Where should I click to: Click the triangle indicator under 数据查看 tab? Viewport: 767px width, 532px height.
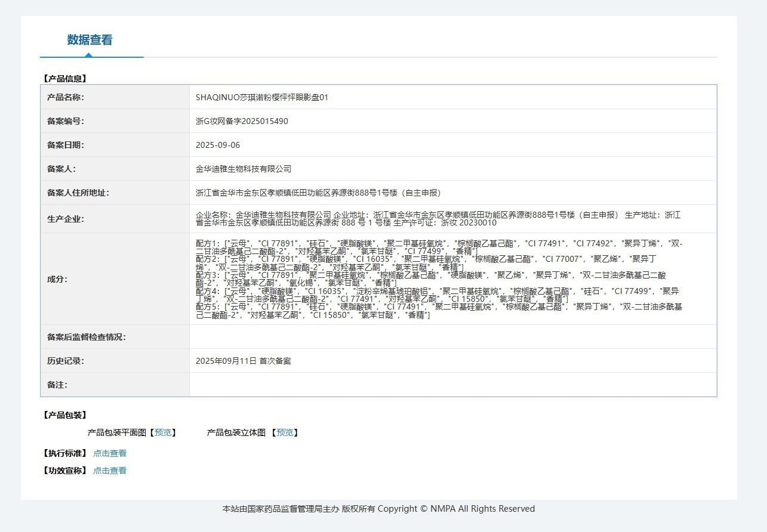click(x=88, y=55)
